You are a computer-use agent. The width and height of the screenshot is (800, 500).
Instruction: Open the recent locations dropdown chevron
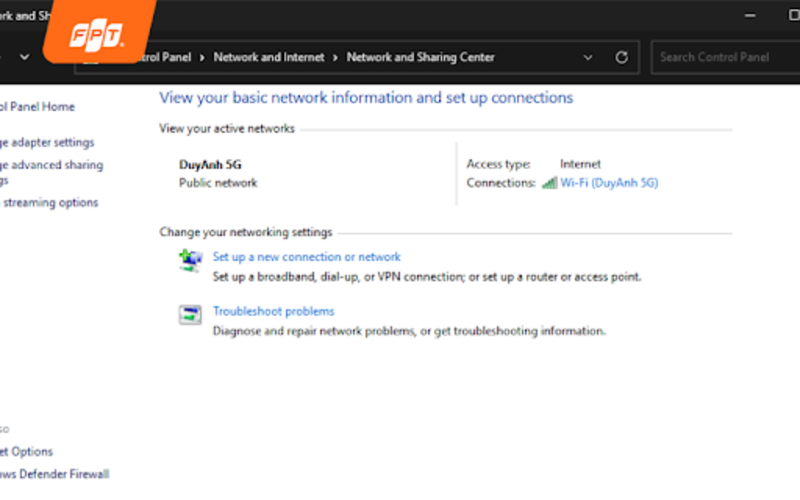point(24,57)
